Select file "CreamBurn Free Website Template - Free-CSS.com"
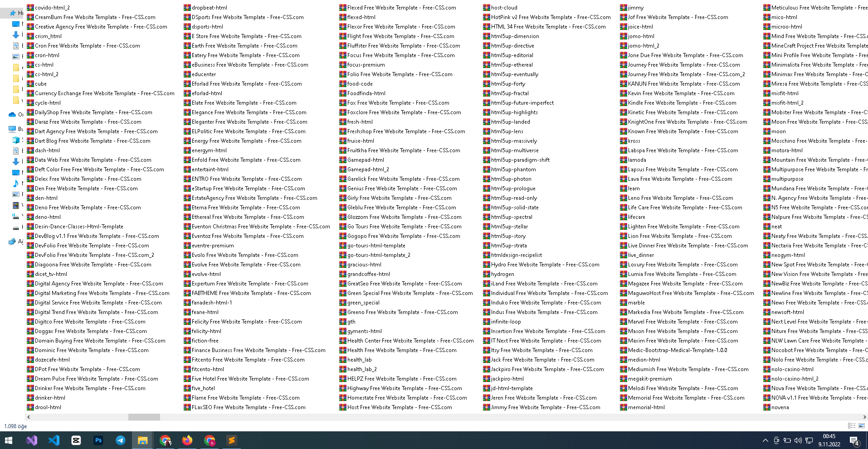 (91, 17)
